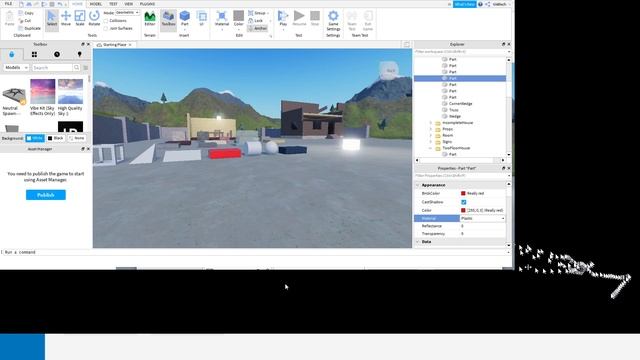Set Toolbox background to Black

pos(56,138)
